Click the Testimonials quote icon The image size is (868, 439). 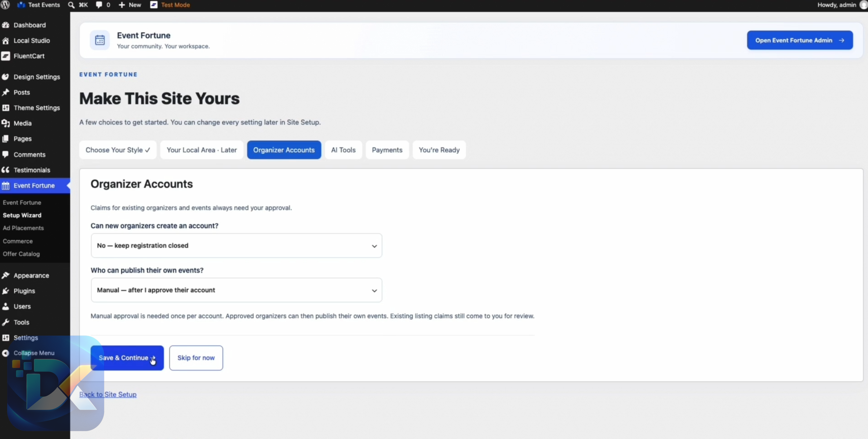5,170
